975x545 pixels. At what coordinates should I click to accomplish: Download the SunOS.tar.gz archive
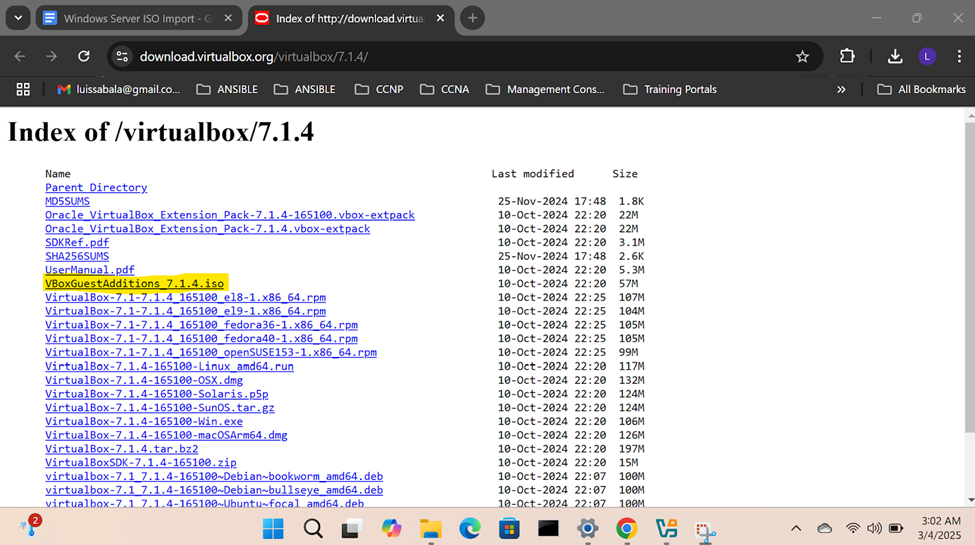(160, 407)
